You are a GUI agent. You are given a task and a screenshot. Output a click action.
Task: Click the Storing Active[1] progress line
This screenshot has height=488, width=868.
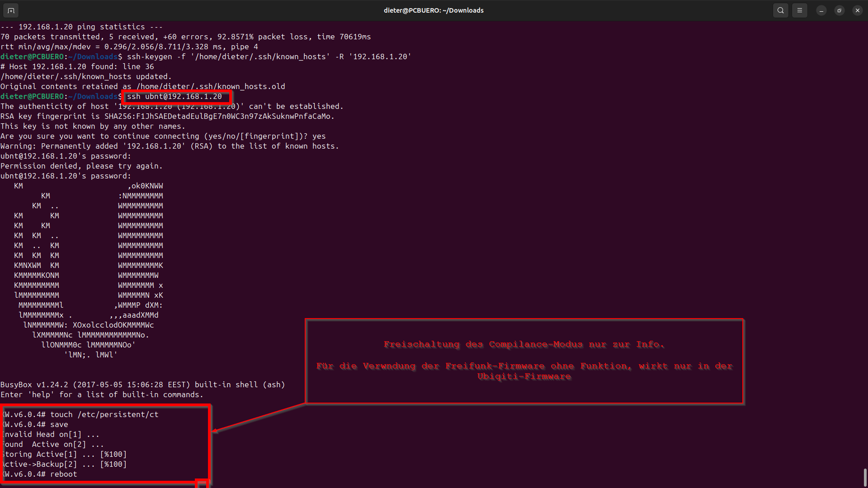coord(63,454)
